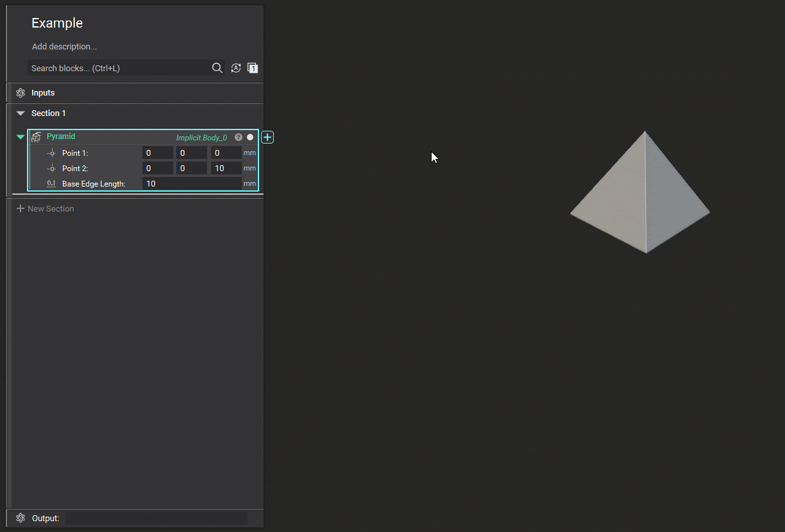Screen dimensions: 785x532
Task: Click the Point 2 crosshair icon
Action: coord(52,169)
